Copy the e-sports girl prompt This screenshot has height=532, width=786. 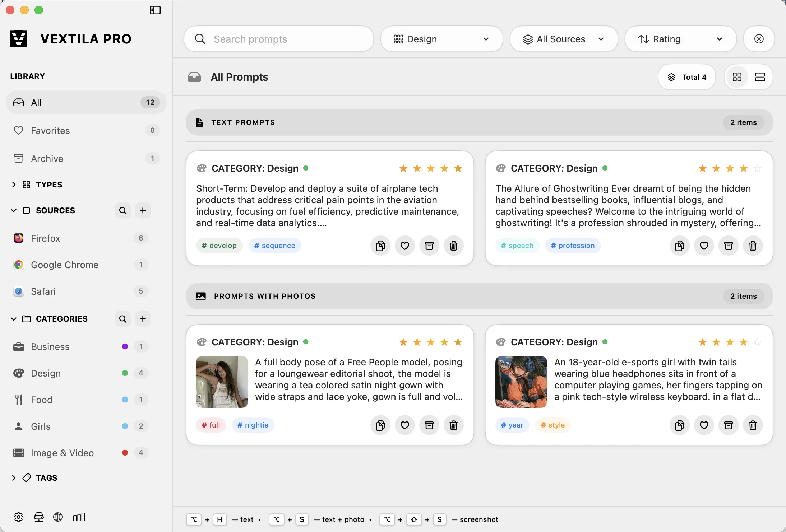tap(680, 425)
